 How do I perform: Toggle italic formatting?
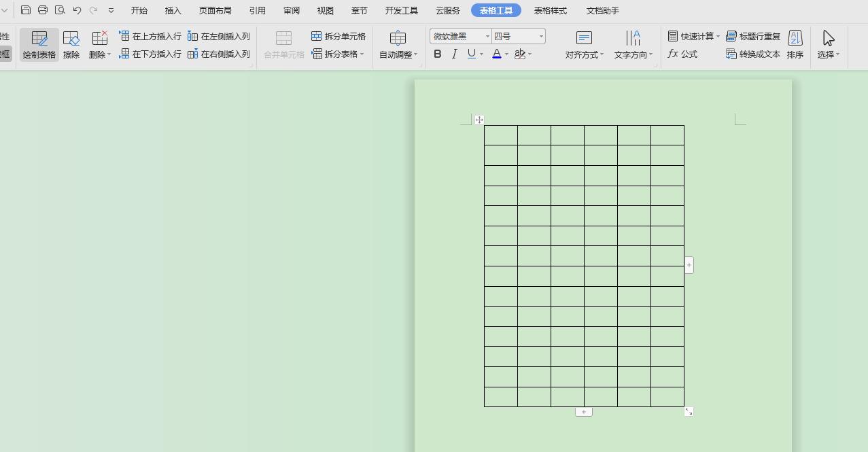coord(454,54)
